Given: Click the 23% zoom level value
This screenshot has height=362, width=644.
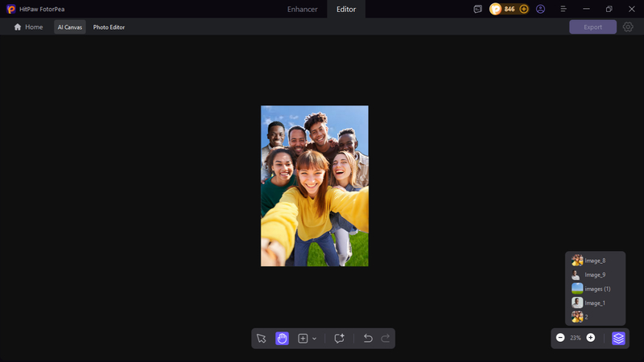Looking at the screenshot, I should pos(576,338).
